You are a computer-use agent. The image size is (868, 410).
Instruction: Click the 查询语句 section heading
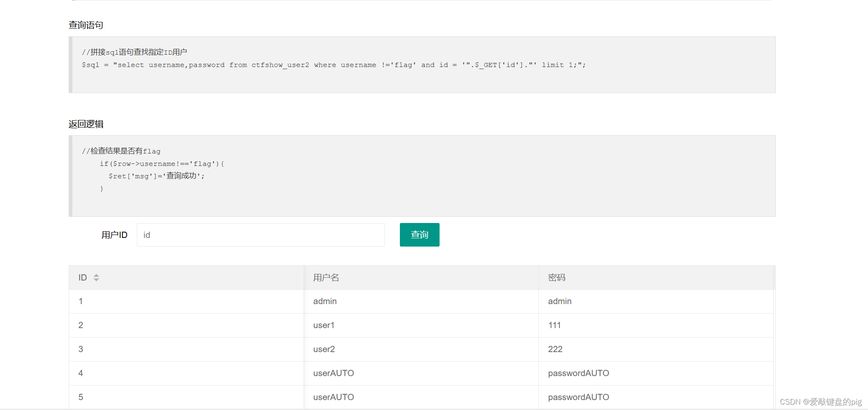tap(86, 25)
